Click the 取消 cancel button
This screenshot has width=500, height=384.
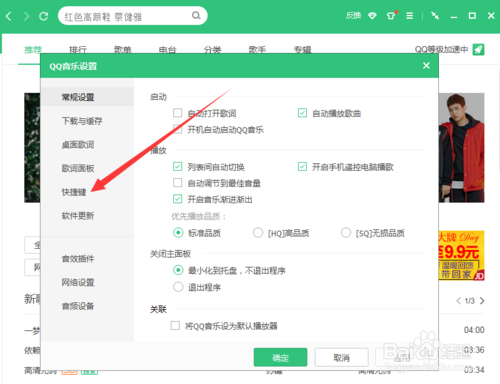342,357
